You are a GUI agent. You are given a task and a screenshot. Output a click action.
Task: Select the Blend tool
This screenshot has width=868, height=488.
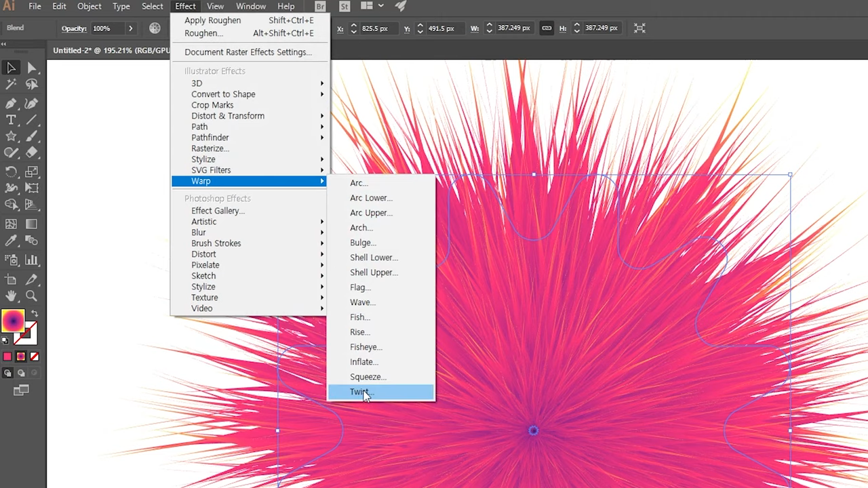[32, 241]
